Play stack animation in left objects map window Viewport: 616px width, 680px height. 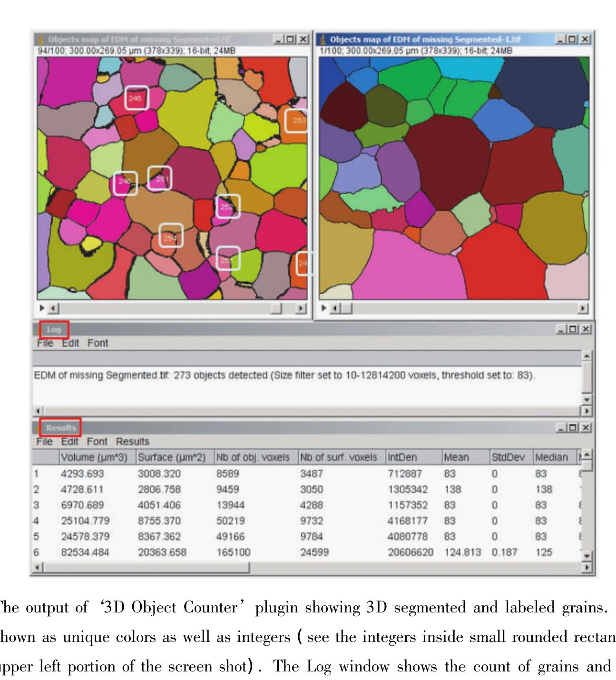click(42, 308)
